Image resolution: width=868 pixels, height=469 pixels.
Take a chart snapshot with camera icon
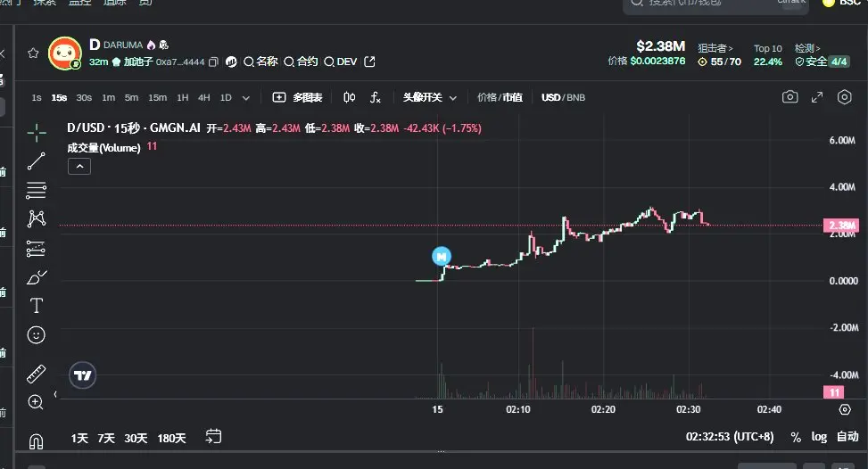790,97
